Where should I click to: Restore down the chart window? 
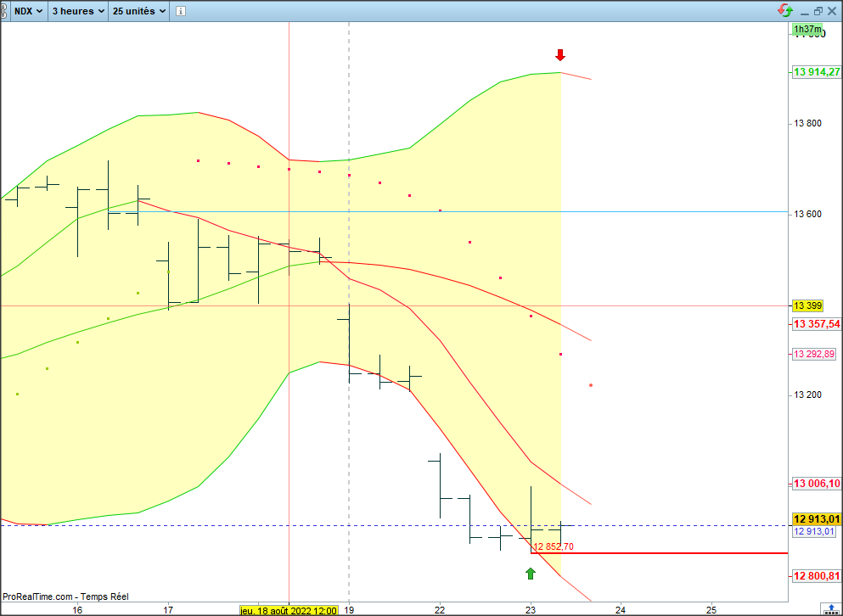click(x=818, y=11)
